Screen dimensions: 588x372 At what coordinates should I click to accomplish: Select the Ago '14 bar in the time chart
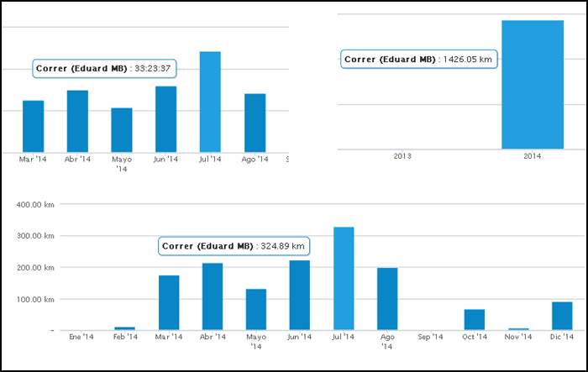(255, 123)
